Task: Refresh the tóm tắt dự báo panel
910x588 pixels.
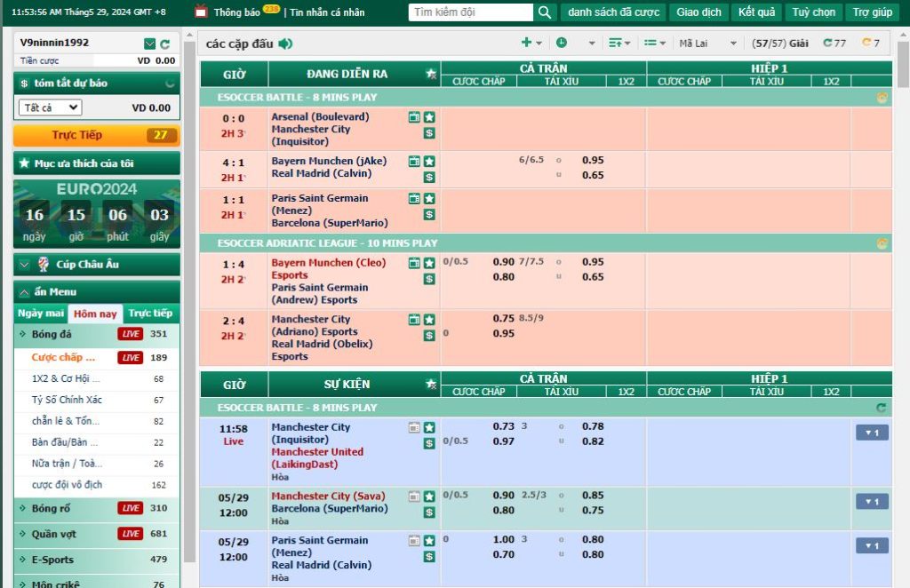Action: 170,83
